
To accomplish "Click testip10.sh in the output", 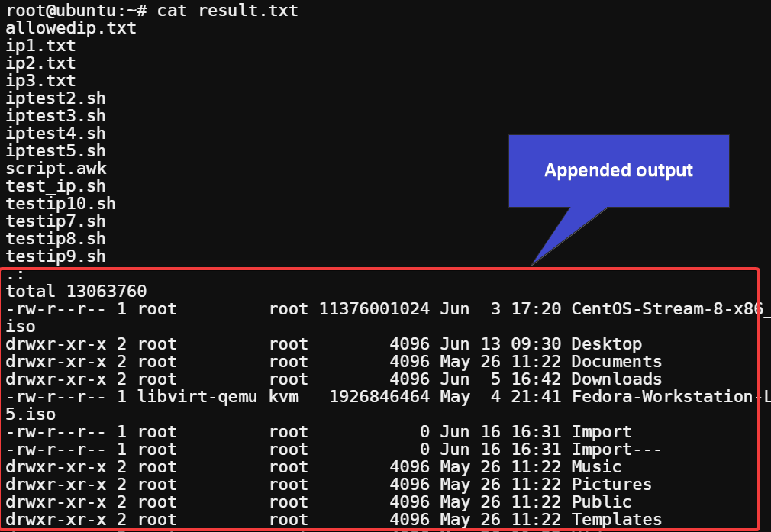I will pos(61,204).
